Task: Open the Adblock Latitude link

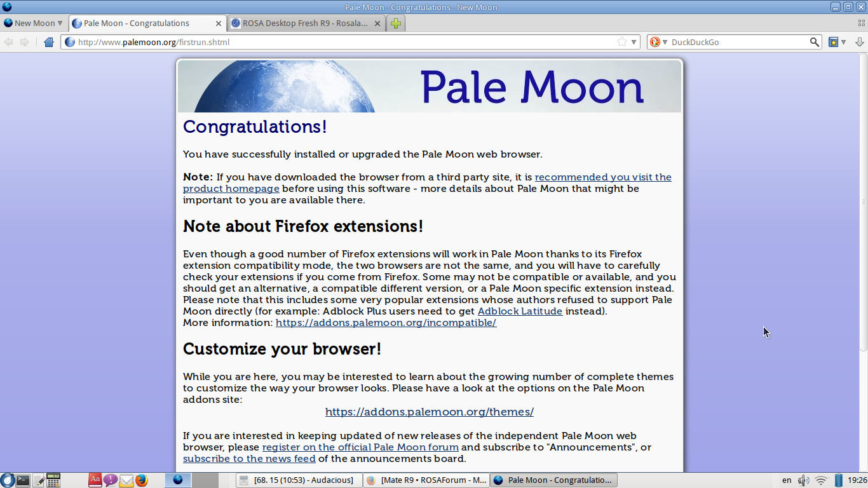Action: (x=520, y=311)
